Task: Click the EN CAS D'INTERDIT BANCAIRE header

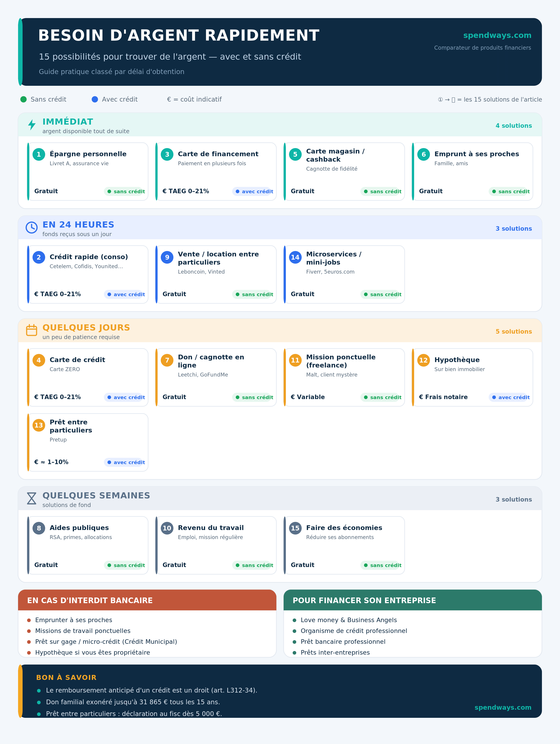Action: [x=147, y=600]
